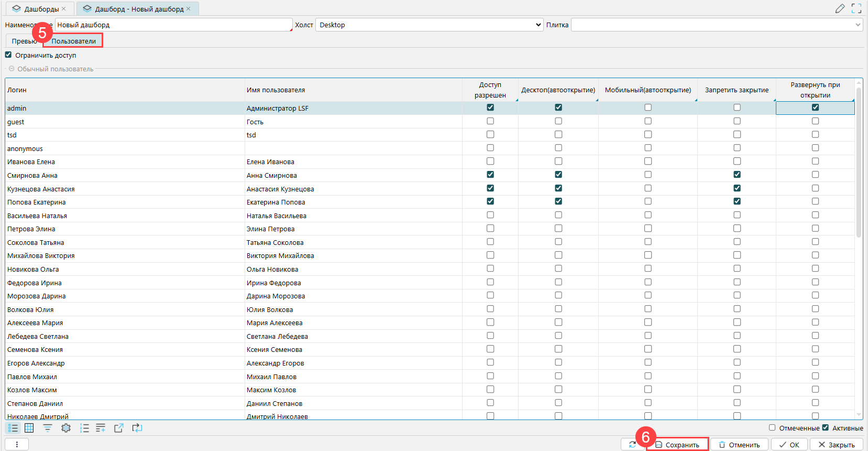Switch to grid table view icon
Viewport: 868px width, 451px height.
coord(29,428)
